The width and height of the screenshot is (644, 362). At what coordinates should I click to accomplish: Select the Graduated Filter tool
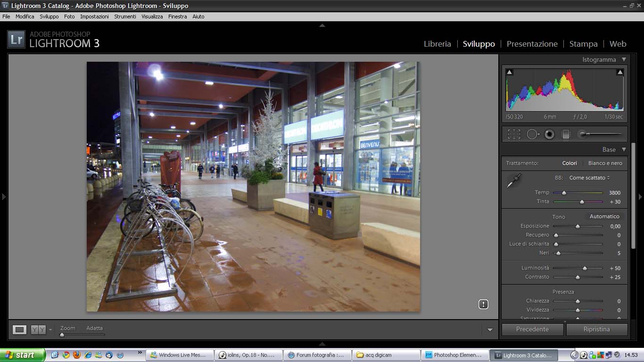click(566, 134)
